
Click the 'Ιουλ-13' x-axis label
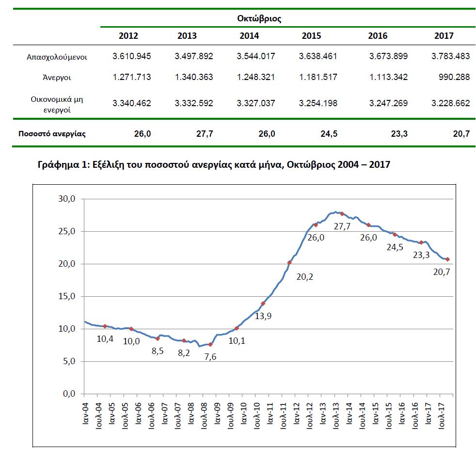(336, 416)
